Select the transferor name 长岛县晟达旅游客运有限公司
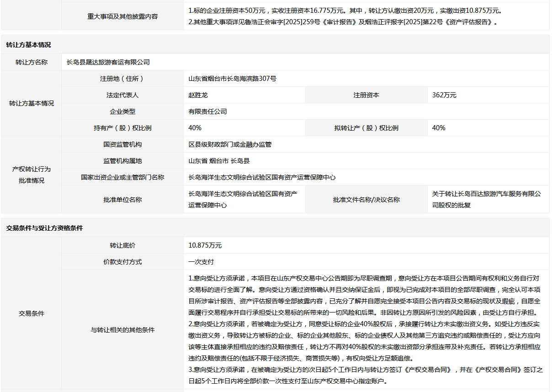The height and width of the screenshot is (392, 552). [x=108, y=62]
